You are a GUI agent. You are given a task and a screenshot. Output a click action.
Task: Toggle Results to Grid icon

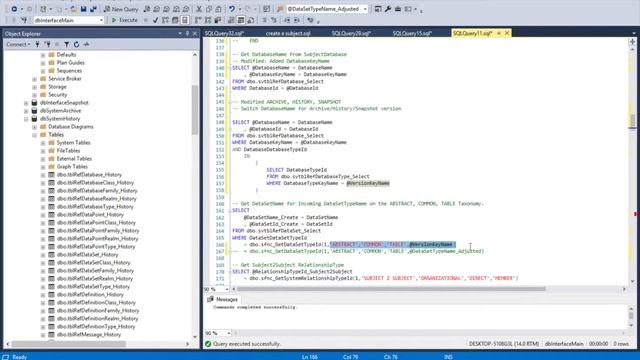coord(241,20)
